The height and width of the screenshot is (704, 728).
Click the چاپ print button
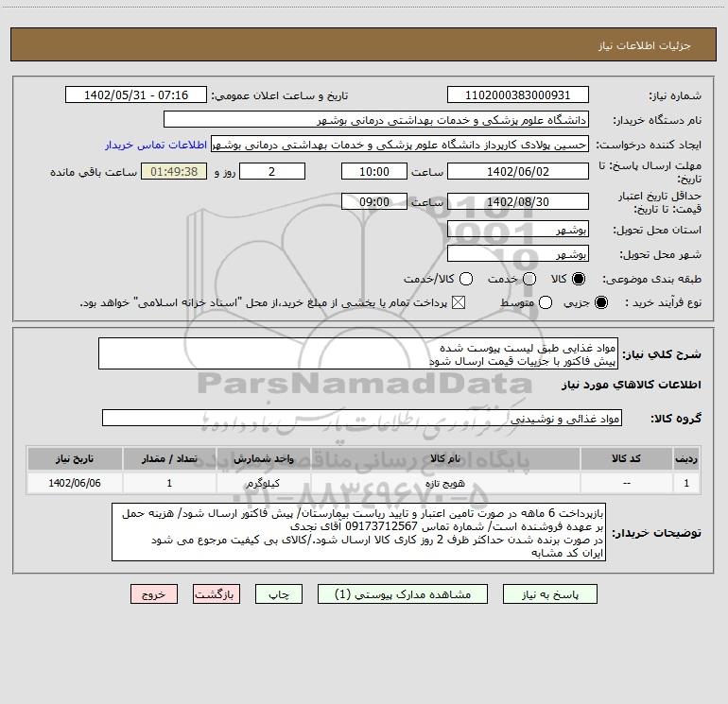279,594
